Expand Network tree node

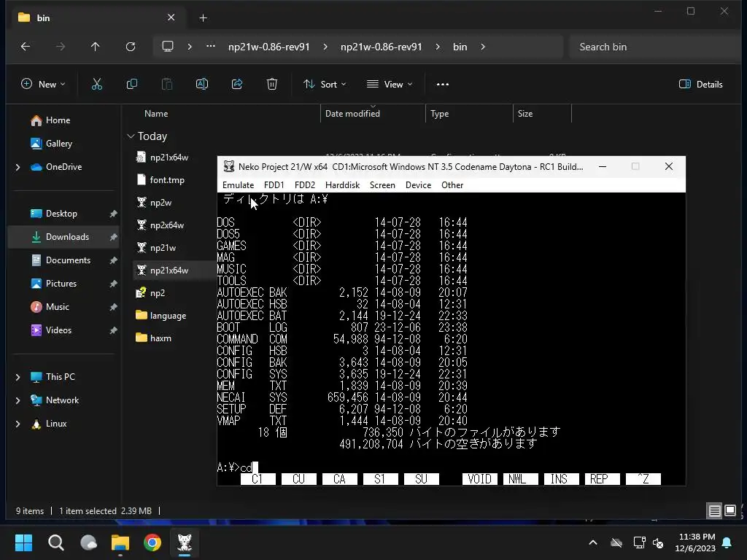[18, 400]
